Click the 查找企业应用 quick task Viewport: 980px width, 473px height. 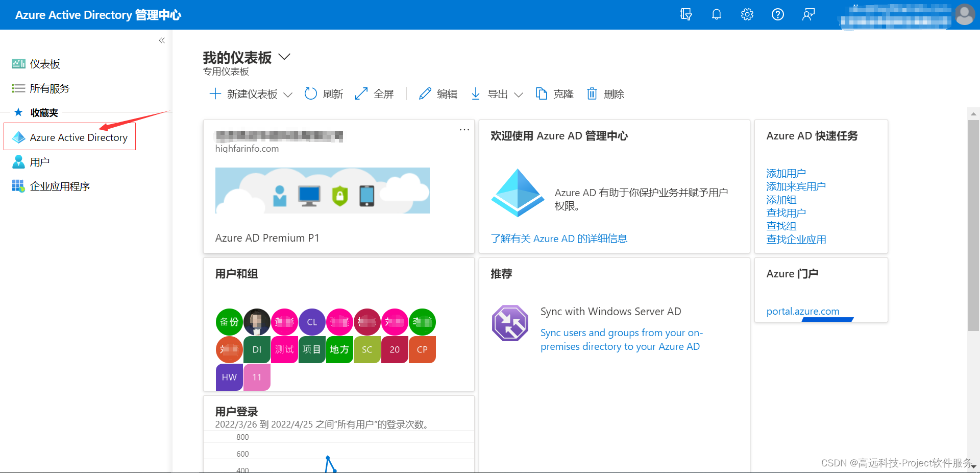pos(796,240)
